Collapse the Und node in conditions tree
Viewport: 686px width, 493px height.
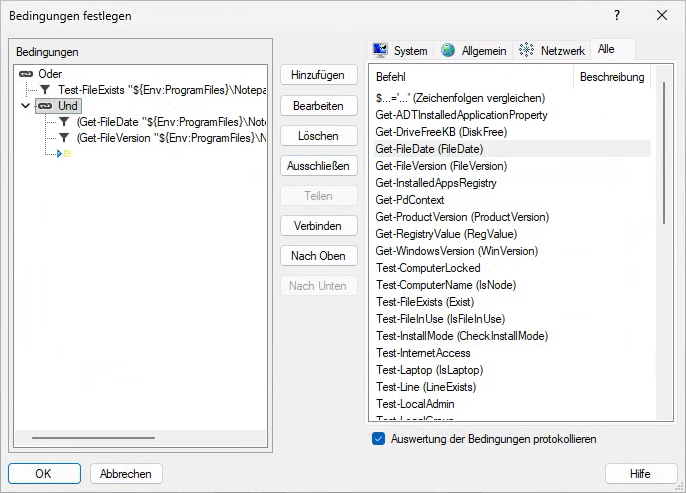click(26, 106)
